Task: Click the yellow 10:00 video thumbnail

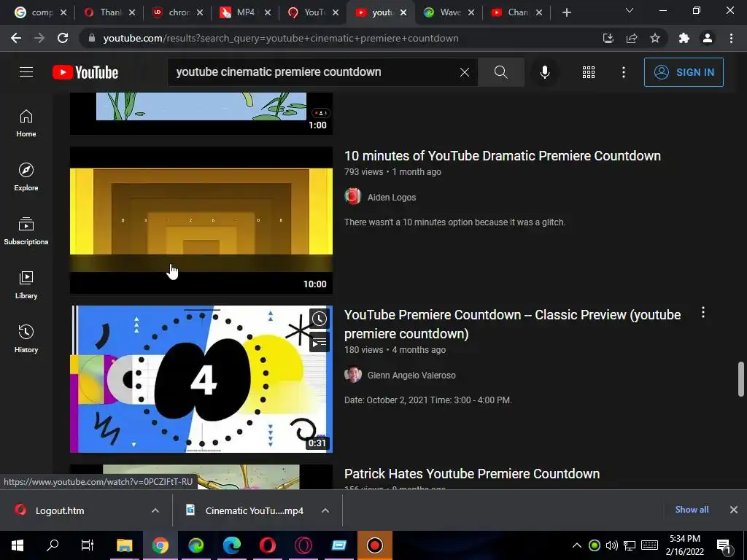Action: (x=201, y=220)
